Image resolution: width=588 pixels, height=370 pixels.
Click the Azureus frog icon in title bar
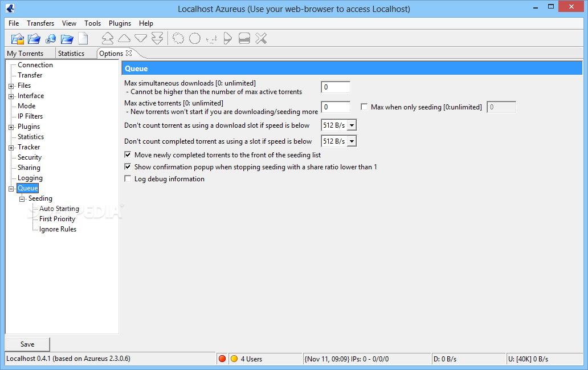click(x=10, y=8)
